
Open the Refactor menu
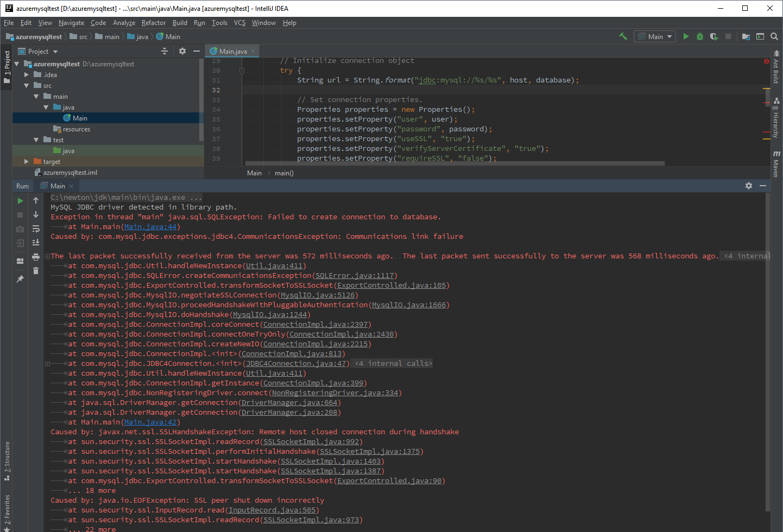(153, 23)
